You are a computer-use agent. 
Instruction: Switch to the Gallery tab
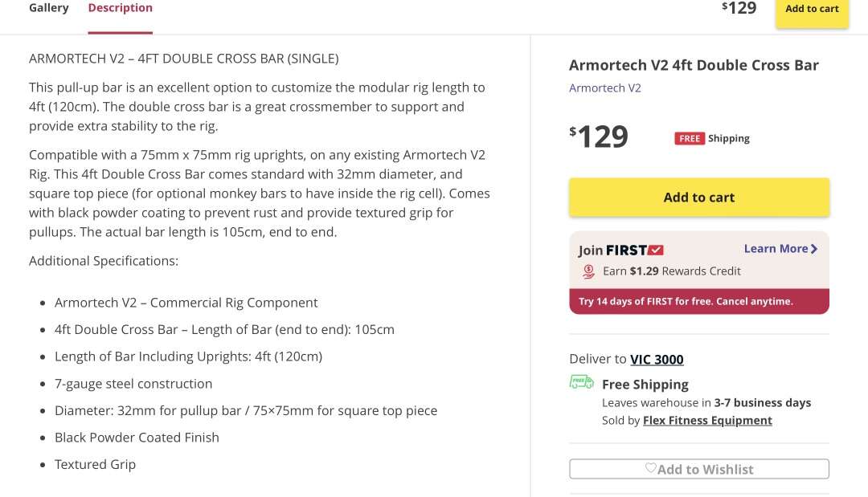click(49, 8)
